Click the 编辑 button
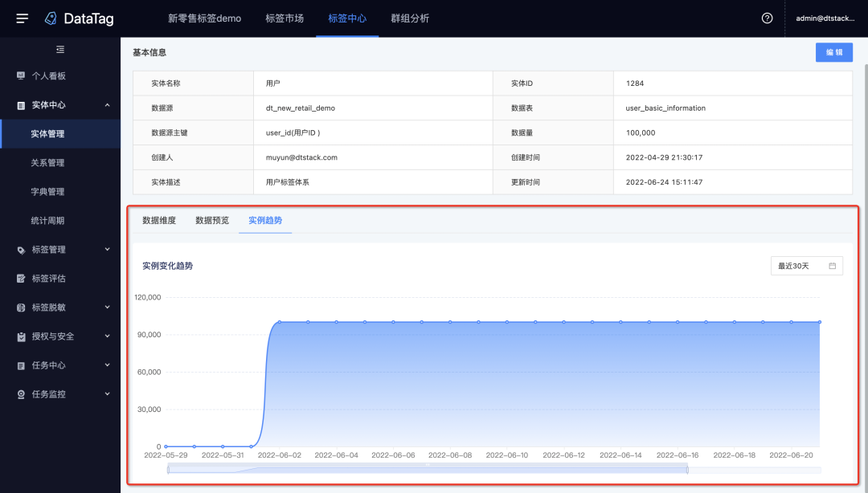The width and height of the screenshot is (868, 493). (x=833, y=52)
